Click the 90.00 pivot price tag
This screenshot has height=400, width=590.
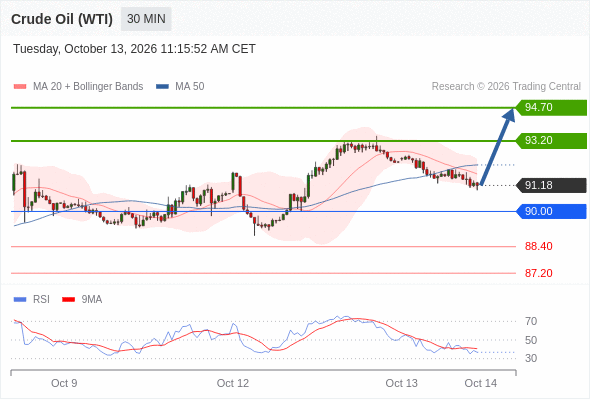tap(551, 211)
